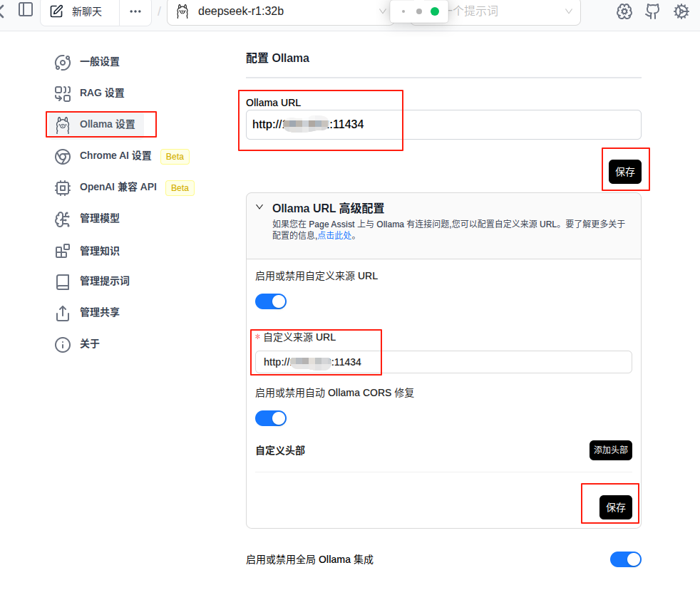Save advanced config with lower 保存 button
Screen dimensions: 700x590
click(616, 507)
